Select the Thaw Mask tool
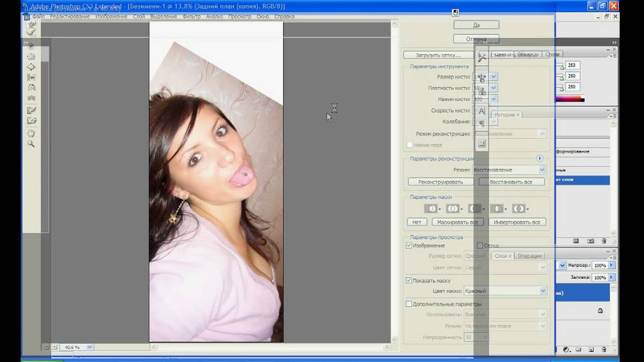 31,121
